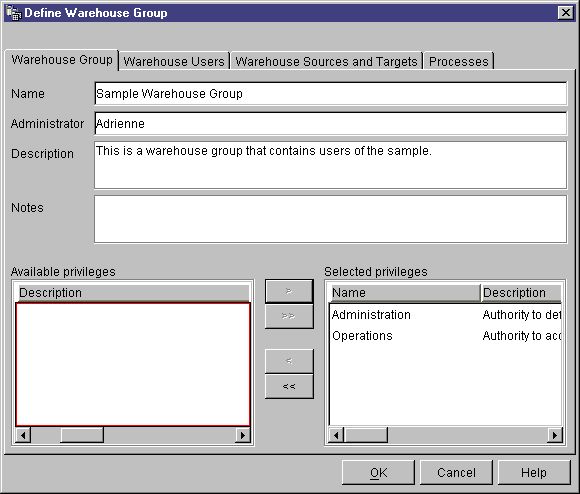Click the remove all privileges (<<) button
This screenshot has height=494, width=580.
click(x=289, y=386)
